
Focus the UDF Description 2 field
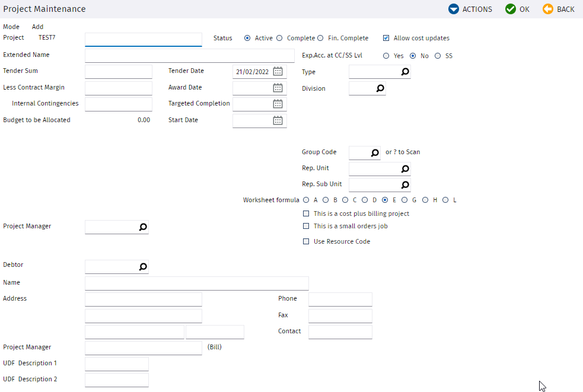[117, 380]
